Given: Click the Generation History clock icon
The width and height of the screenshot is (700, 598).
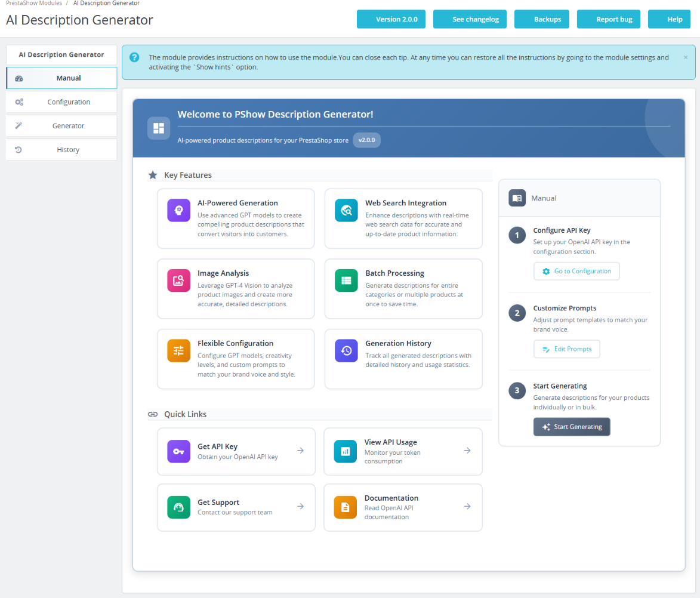Looking at the screenshot, I should click(x=346, y=351).
